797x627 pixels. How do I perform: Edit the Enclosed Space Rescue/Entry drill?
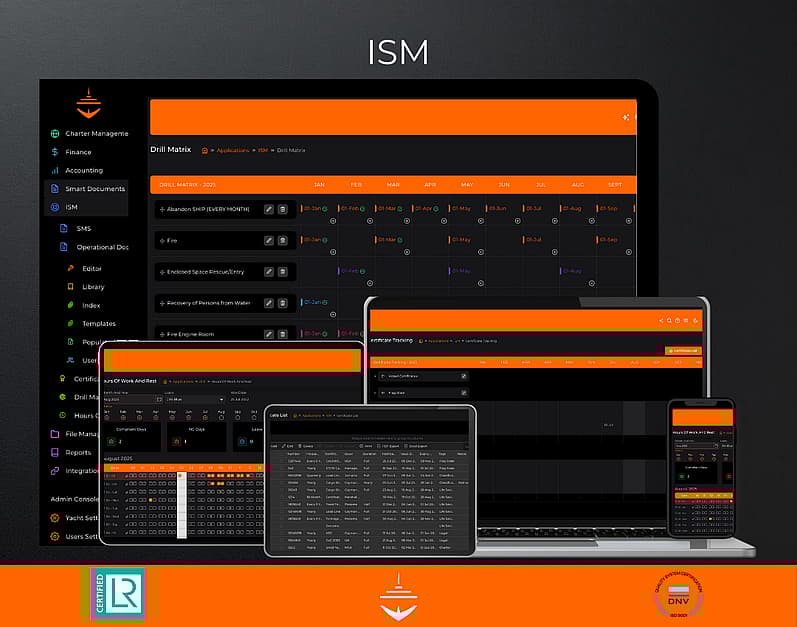point(269,272)
